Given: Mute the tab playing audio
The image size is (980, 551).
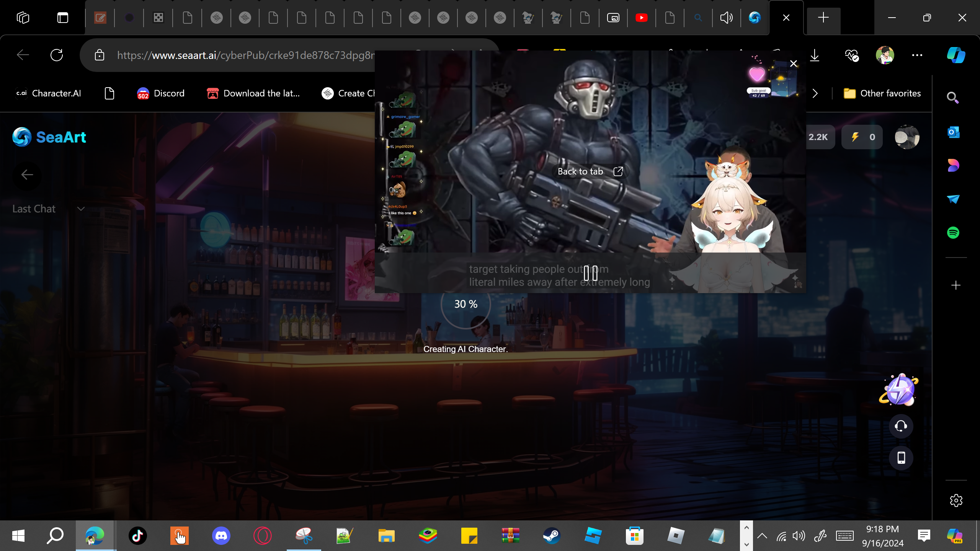Looking at the screenshot, I should point(726,18).
